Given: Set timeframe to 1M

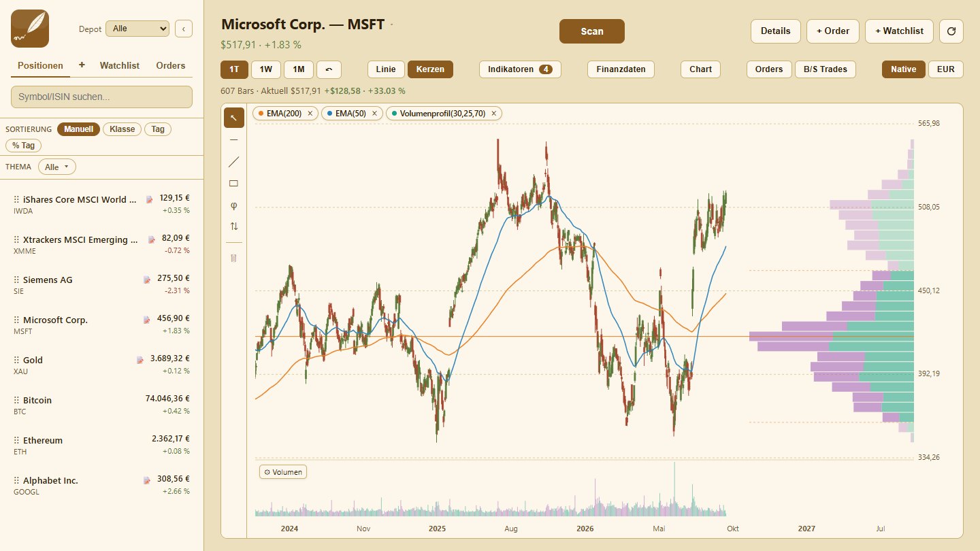Looking at the screenshot, I should tap(299, 69).
